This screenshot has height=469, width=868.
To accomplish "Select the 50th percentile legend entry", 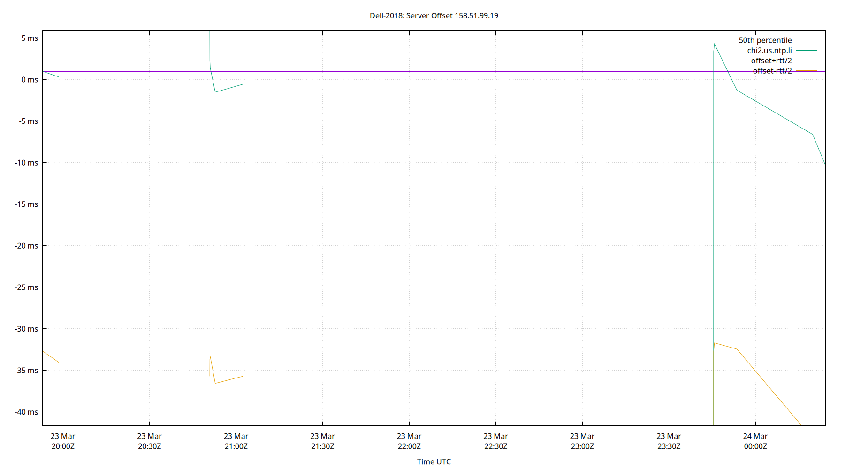I will [766, 40].
